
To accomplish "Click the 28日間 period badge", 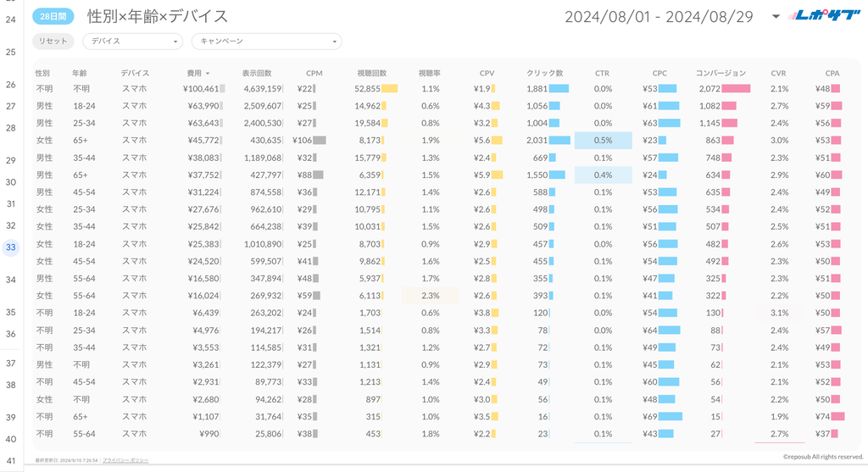I will pos(53,16).
